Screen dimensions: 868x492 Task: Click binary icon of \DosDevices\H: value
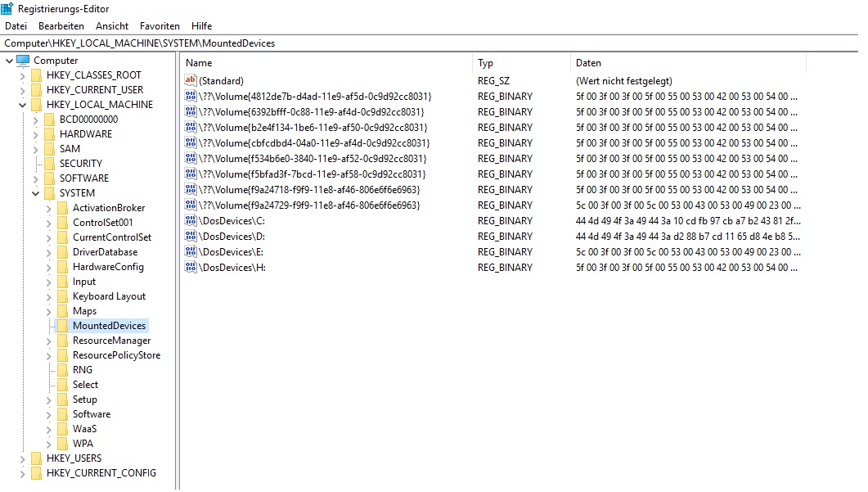tap(191, 267)
